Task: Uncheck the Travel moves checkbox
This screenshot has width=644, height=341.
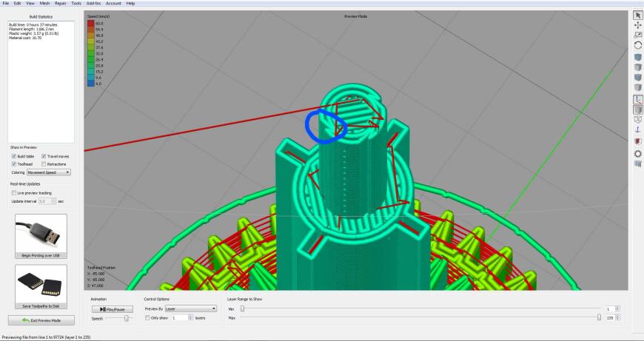Action: 44,156
